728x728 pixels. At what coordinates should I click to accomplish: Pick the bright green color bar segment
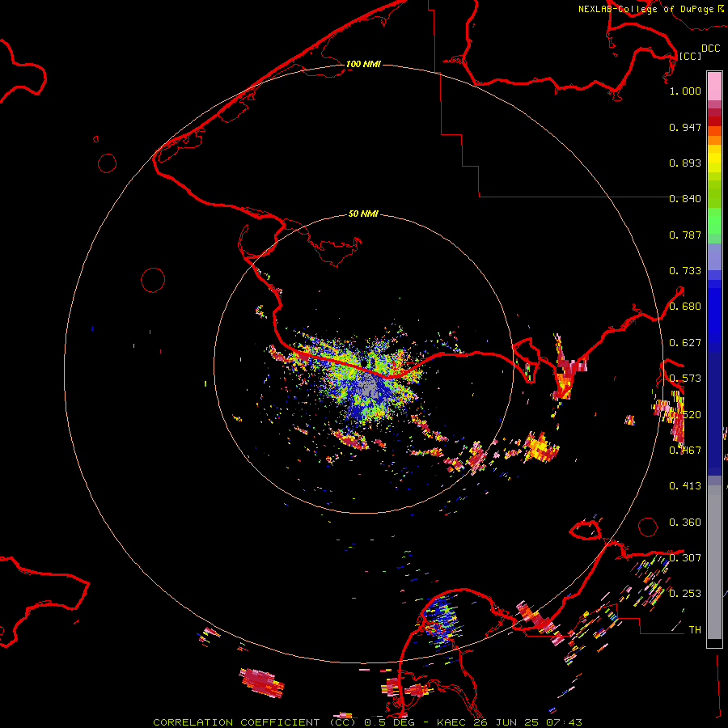tap(714, 221)
